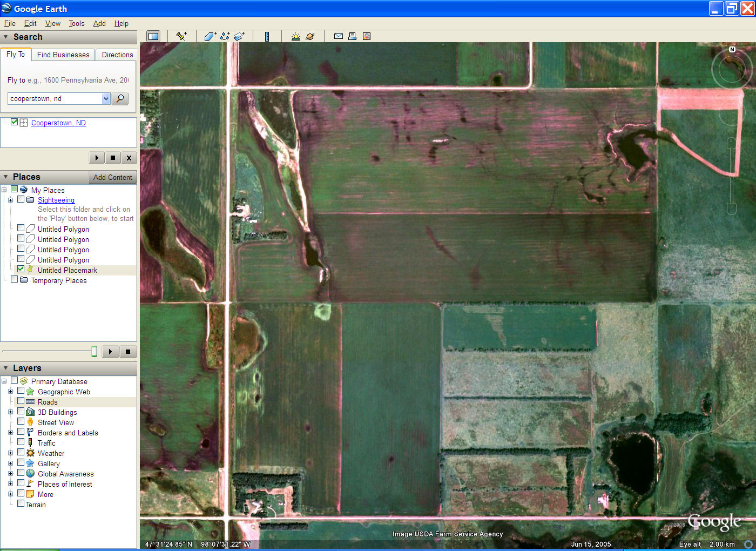
Task: Uncheck the Untitled Placemark checkbox
Action: click(x=21, y=269)
